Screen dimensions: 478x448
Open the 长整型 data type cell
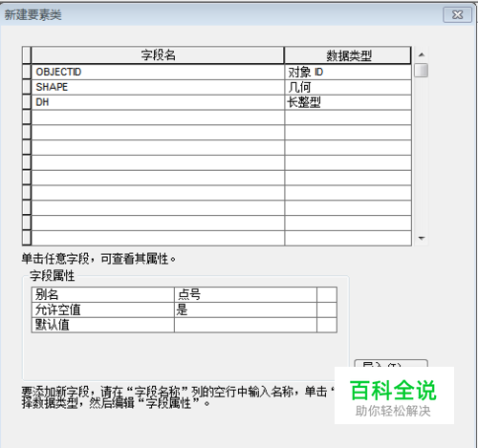[348, 102]
